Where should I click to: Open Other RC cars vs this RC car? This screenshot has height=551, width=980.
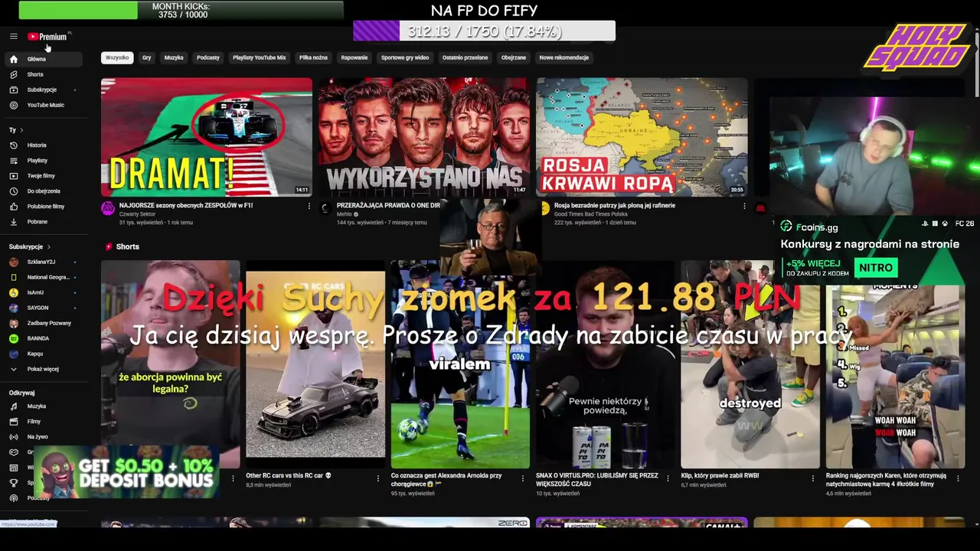tap(289, 475)
